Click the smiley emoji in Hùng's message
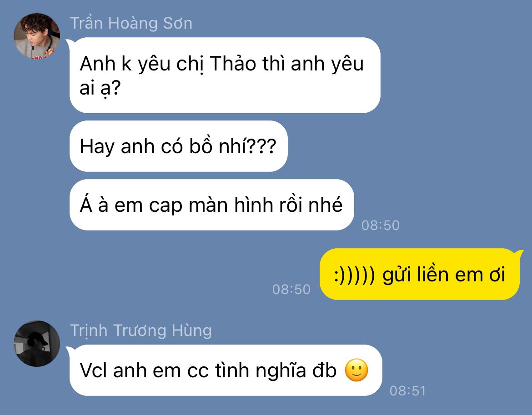The image size is (532, 415). pos(356,370)
